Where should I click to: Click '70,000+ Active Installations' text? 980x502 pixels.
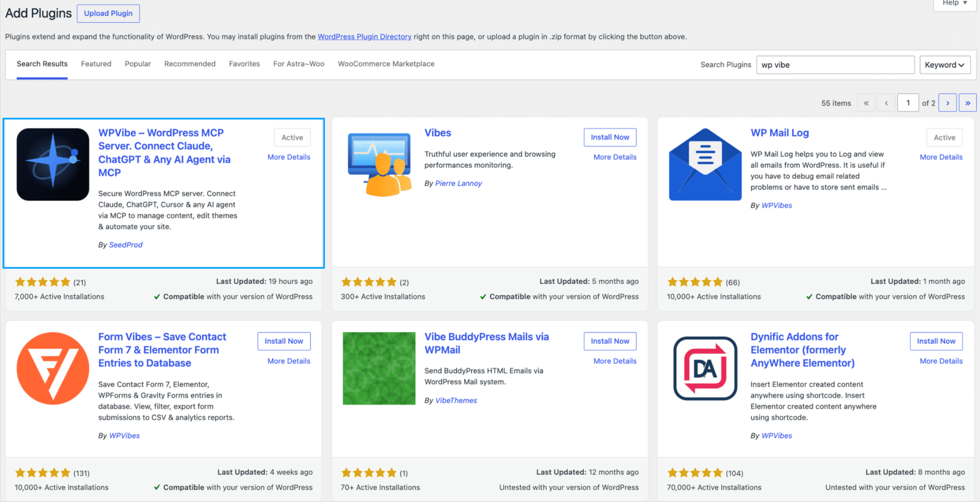(x=714, y=488)
